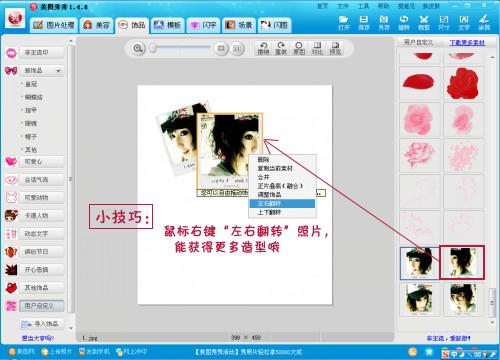Open the 帮助 menu
This screenshot has width=500, height=360.
click(x=383, y=6)
